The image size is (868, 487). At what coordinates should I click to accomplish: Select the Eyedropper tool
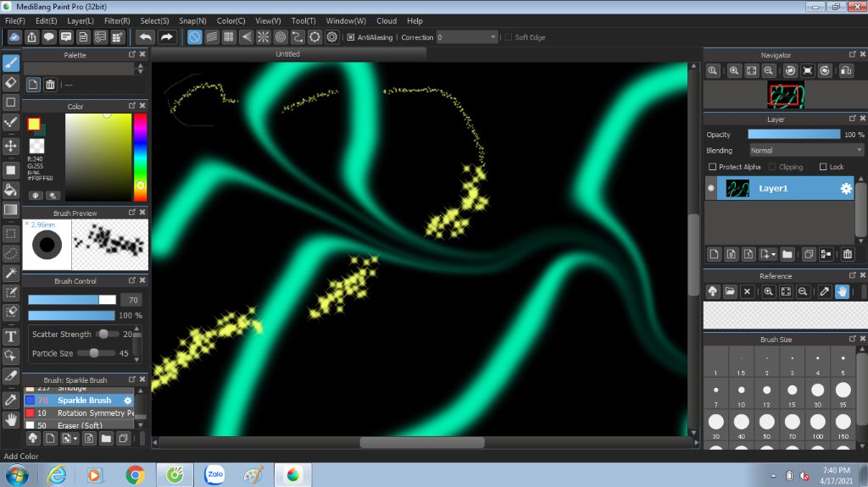(10, 400)
